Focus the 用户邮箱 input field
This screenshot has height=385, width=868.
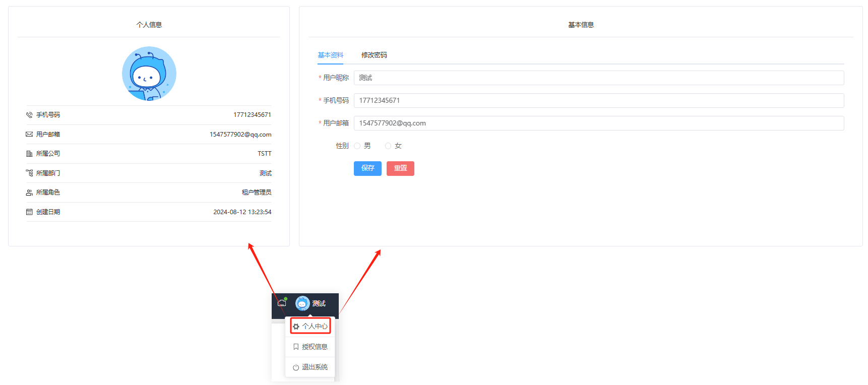point(599,123)
